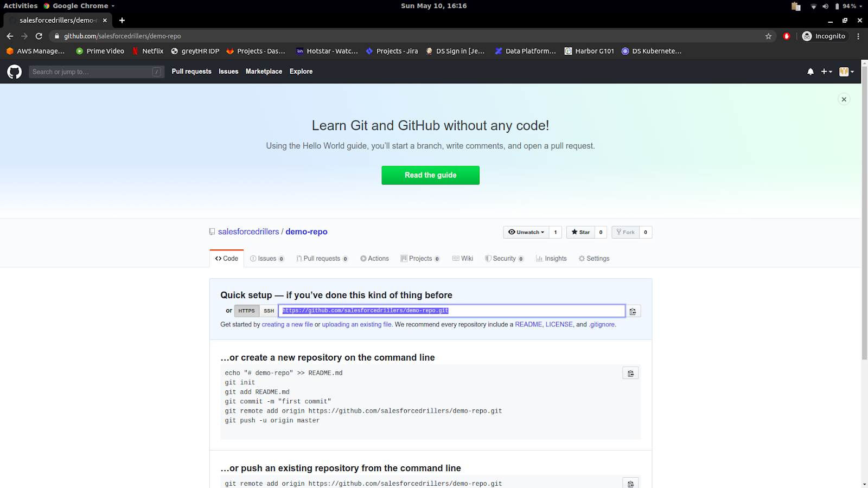Viewport: 868px width, 488px height.
Task: Click the clone URL text field
Action: pos(452,311)
